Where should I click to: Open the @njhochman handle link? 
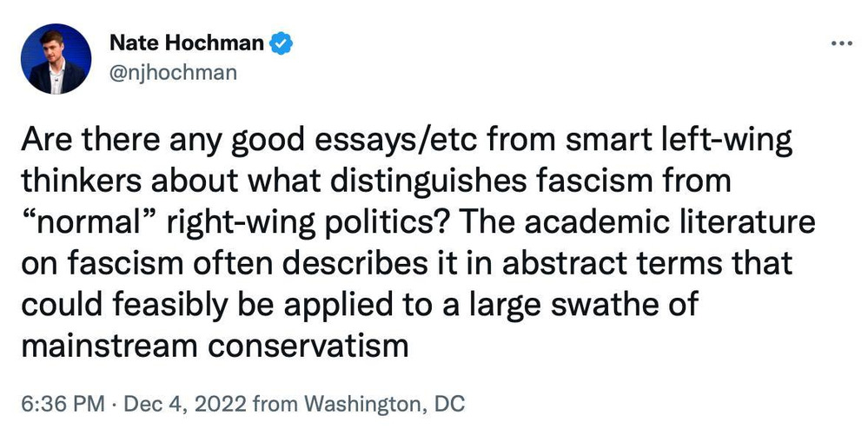pos(173,71)
